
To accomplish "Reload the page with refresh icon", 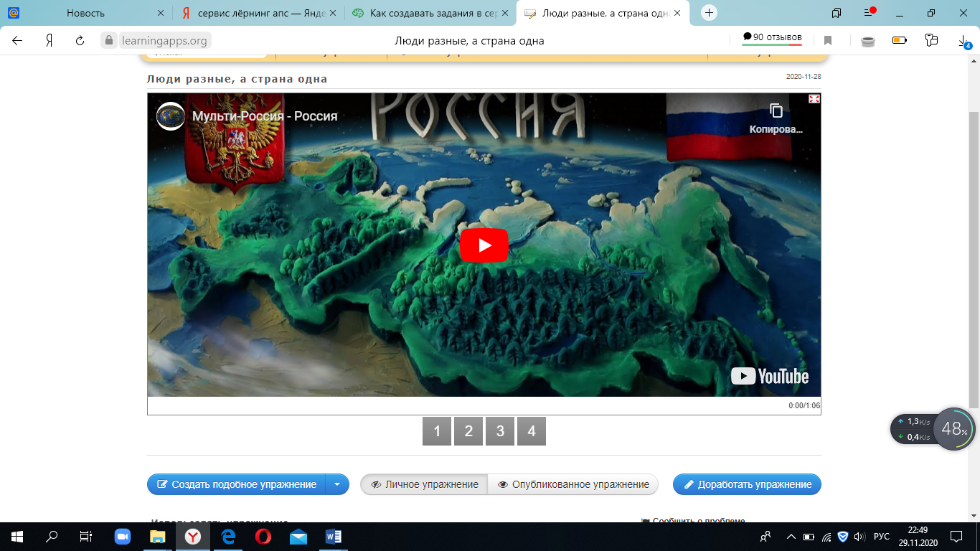I will coord(80,41).
